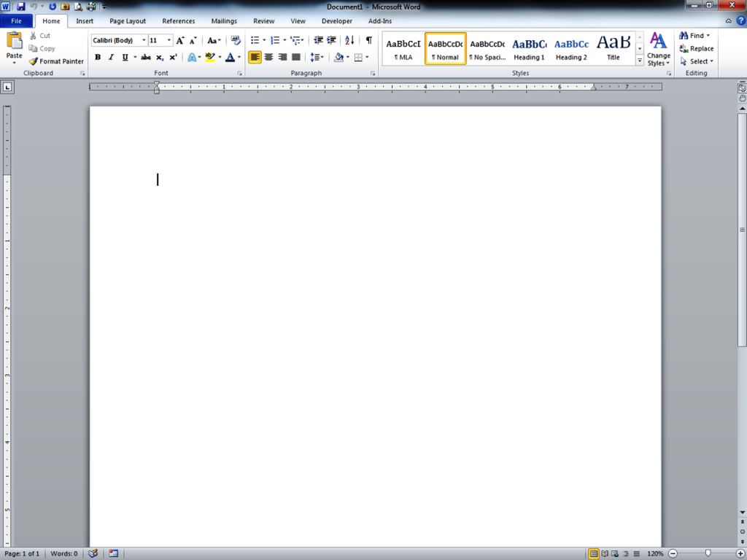The width and height of the screenshot is (747, 560).
Task: Switch to the Developer tab
Action: [x=337, y=21]
